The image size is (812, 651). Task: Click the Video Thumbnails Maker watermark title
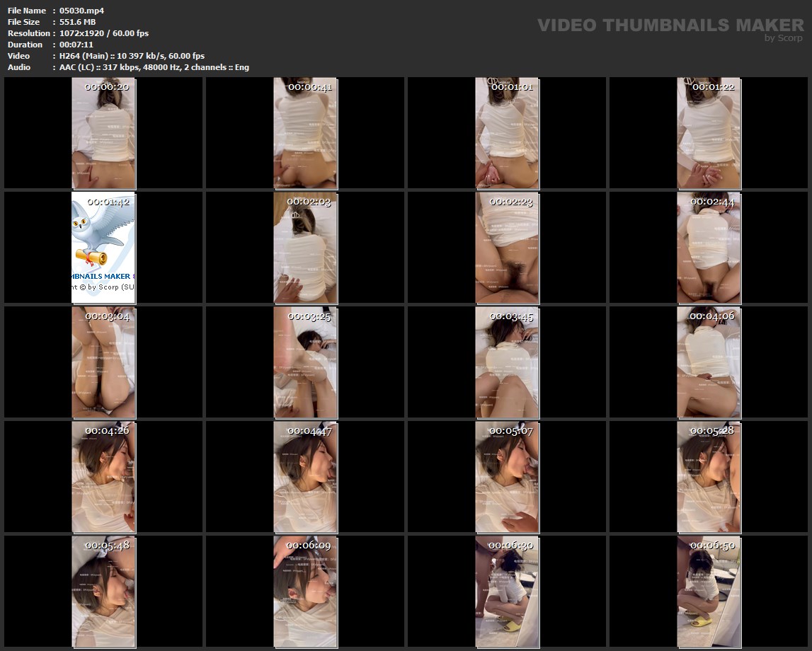[670, 25]
